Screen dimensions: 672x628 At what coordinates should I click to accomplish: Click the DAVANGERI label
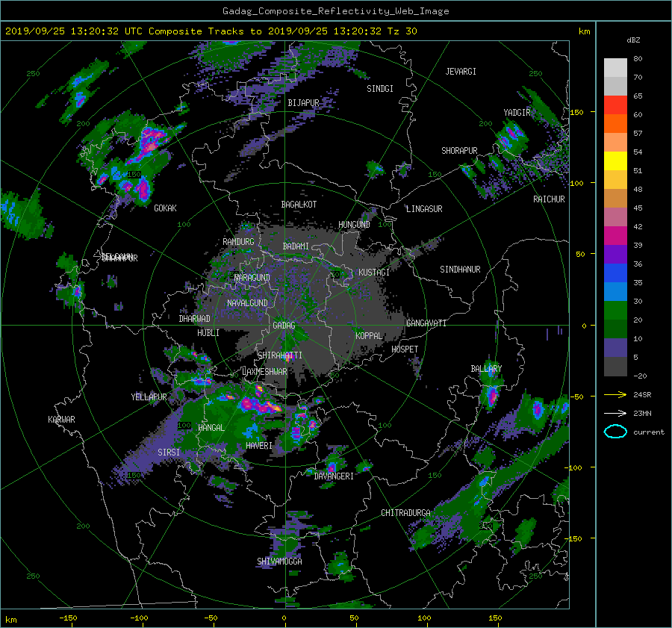334,476
